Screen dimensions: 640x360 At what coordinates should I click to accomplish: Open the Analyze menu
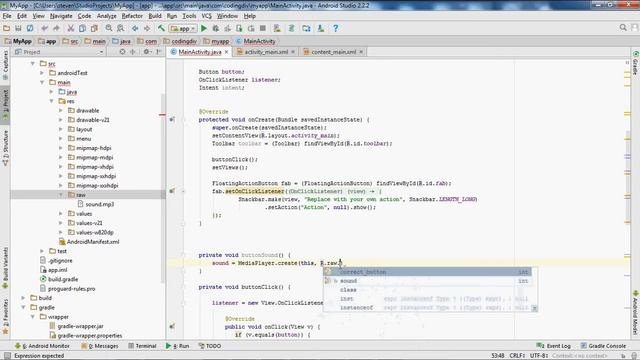[107, 16]
